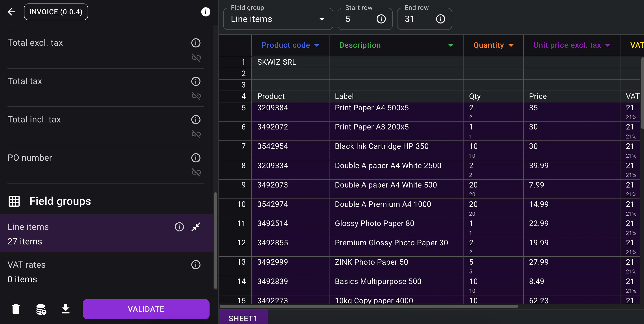The width and height of the screenshot is (644, 324).
Task: Click the Field groups grid icon
Action: pyautogui.click(x=14, y=201)
